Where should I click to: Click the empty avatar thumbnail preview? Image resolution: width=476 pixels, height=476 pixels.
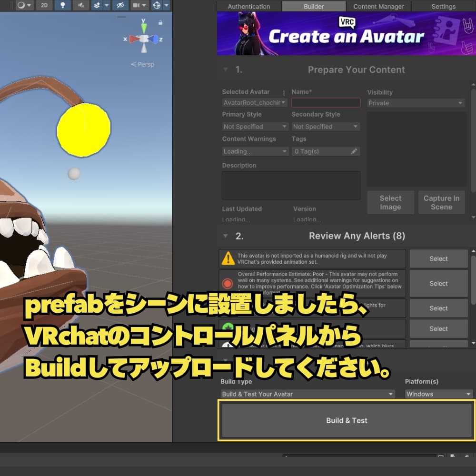click(x=416, y=149)
